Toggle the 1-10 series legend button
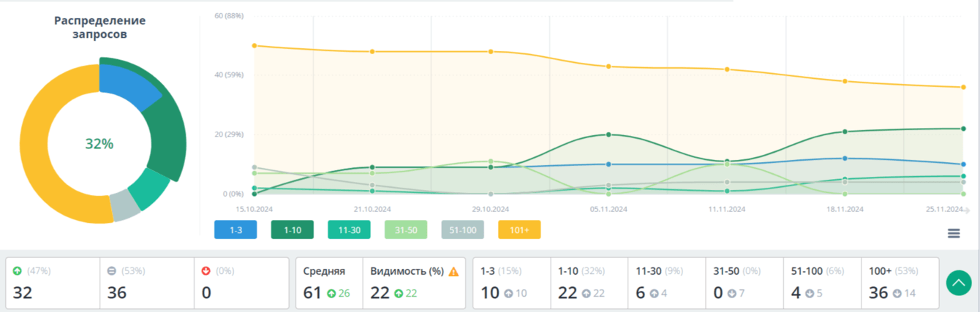The image size is (980, 312). point(292,230)
